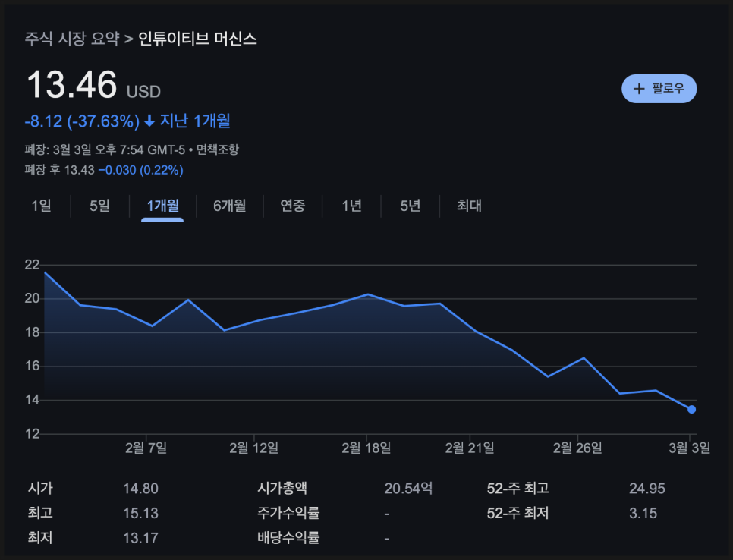Click the day high value 15.13
733x560 pixels.
[x=140, y=514]
